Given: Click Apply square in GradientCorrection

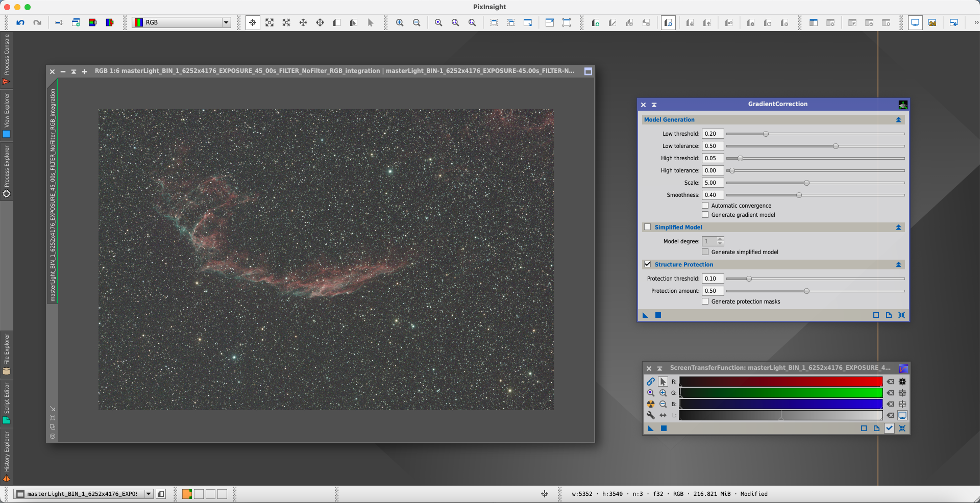Looking at the screenshot, I should [658, 315].
